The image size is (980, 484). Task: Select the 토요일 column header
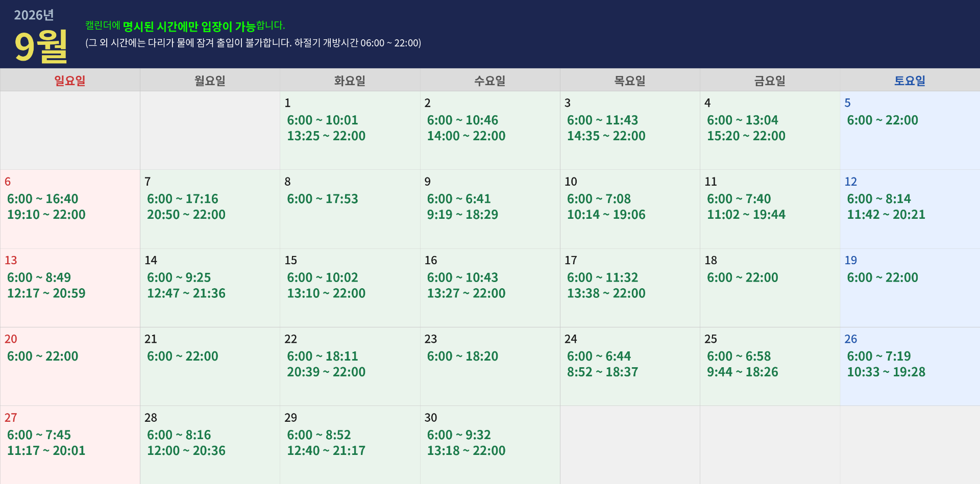(910, 81)
